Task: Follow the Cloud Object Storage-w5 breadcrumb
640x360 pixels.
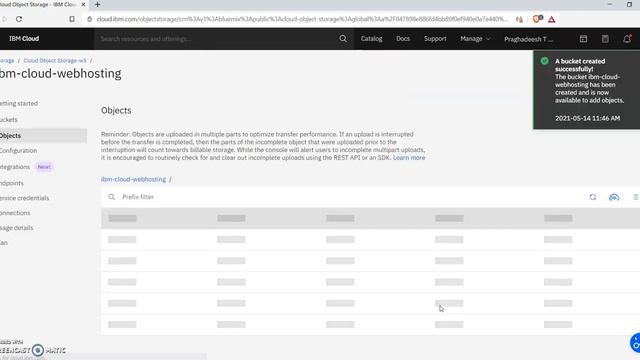Action: [55, 60]
